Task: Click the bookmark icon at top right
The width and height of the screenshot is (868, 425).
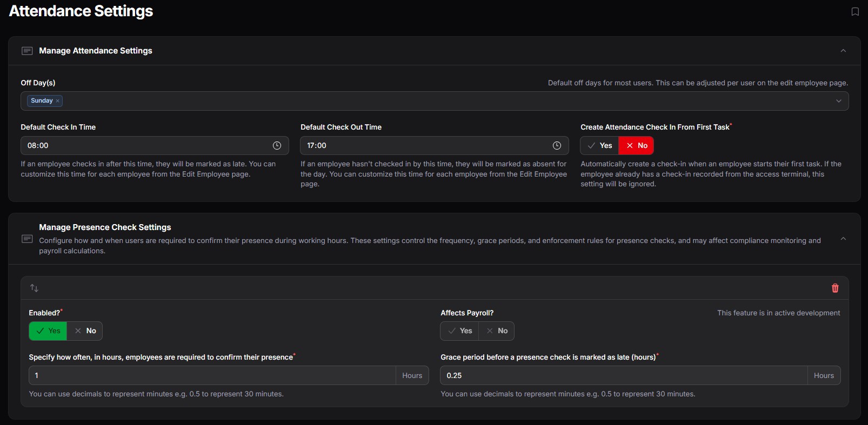Action: [854, 12]
